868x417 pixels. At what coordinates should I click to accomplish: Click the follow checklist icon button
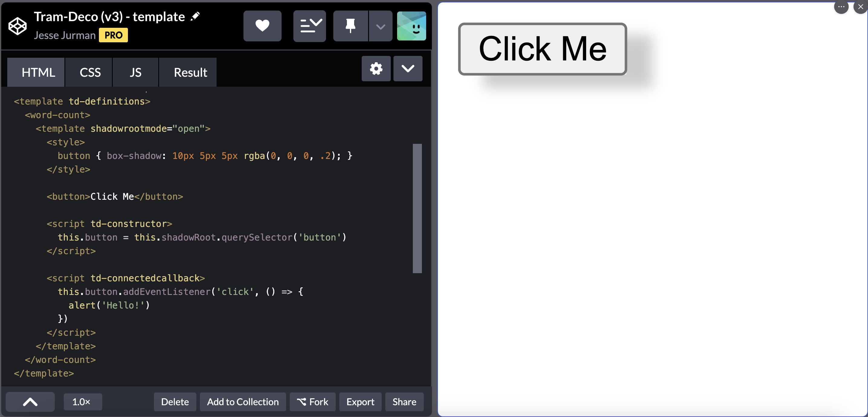coord(309,26)
